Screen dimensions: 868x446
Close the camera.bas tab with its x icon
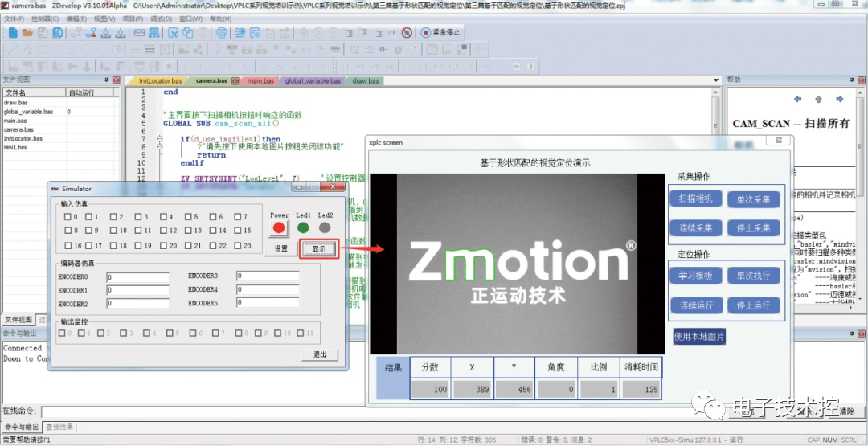click(x=235, y=81)
